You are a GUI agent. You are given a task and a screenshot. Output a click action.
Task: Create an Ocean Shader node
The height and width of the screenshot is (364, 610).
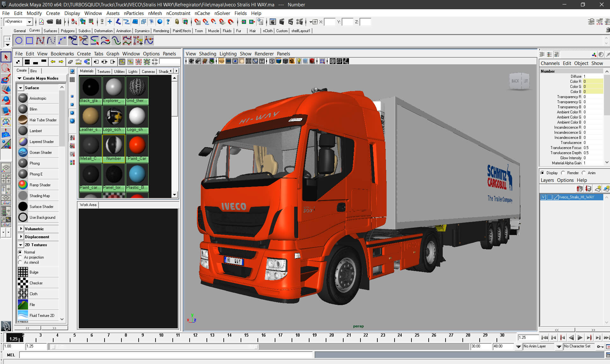(x=38, y=152)
